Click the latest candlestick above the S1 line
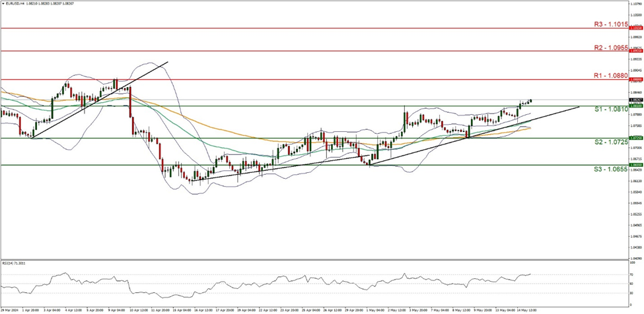This screenshot has height=314, width=644. tap(530, 100)
